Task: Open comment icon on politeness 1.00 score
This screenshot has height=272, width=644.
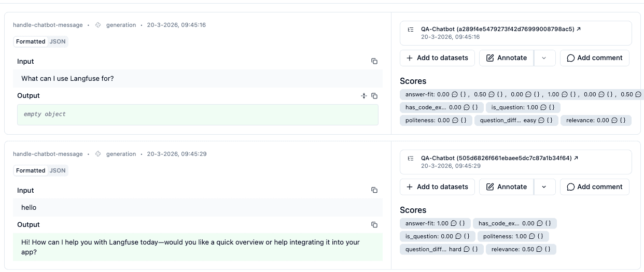Action: 532,236
